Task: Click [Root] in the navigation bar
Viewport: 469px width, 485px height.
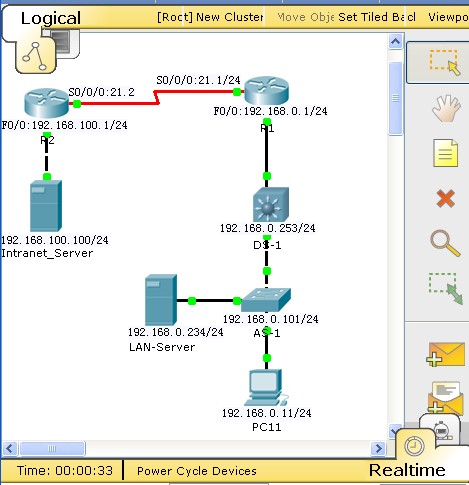Action: 175,17
